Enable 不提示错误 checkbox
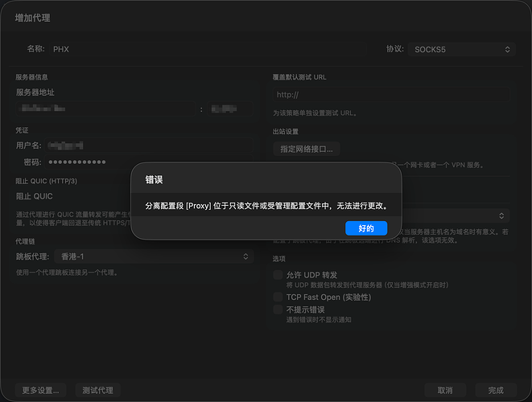This screenshot has width=532, height=402. coord(278,309)
